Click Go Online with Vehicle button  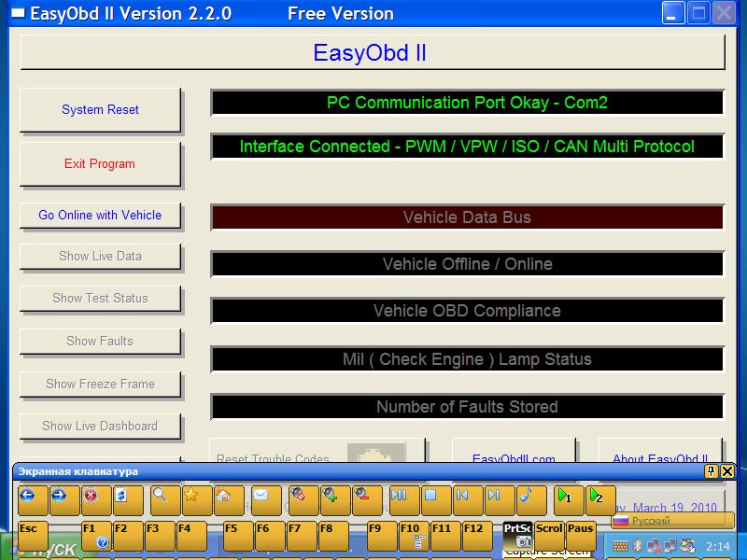(x=100, y=216)
